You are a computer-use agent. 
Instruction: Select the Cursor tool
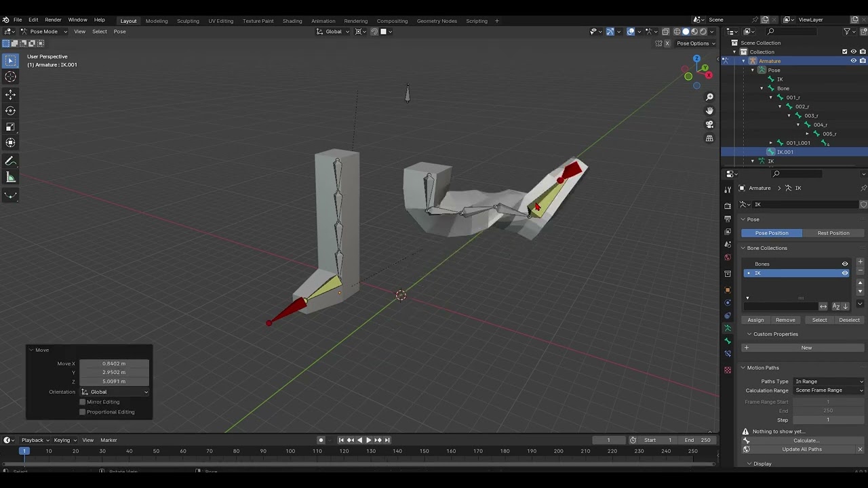click(10, 77)
